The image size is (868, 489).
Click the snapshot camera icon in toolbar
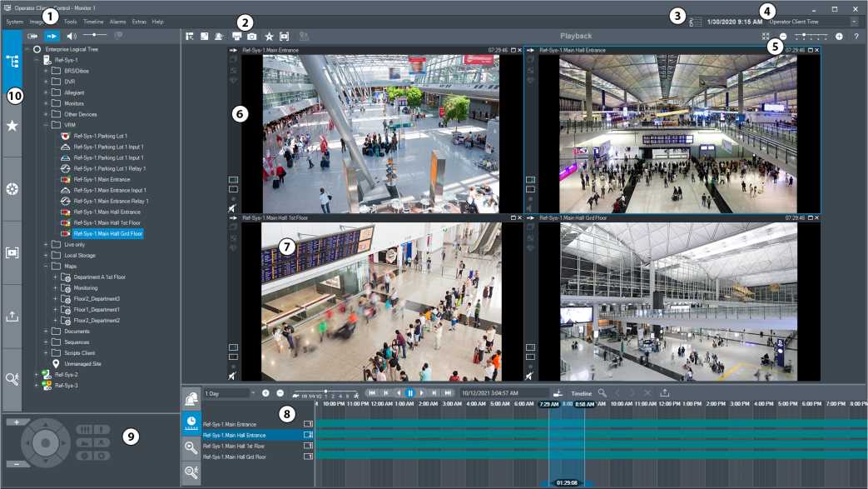tap(252, 37)
